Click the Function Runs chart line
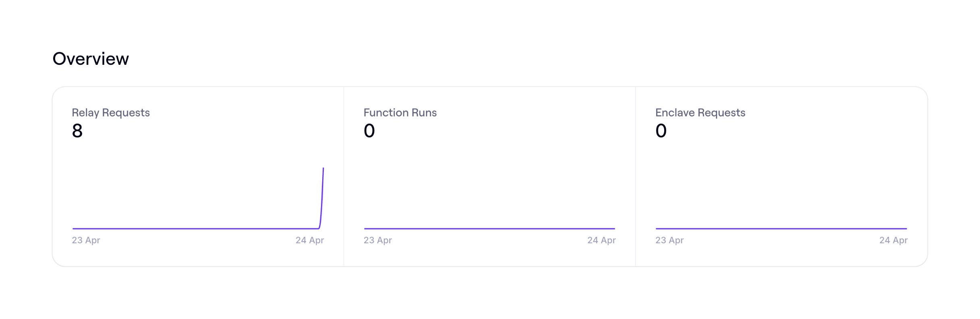 [489, 228]
